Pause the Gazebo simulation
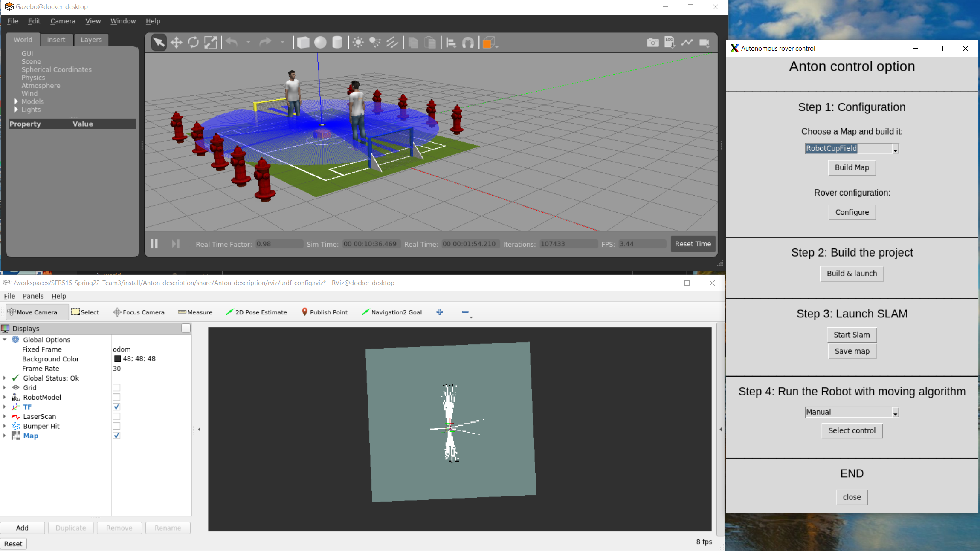 coord(154,244)
